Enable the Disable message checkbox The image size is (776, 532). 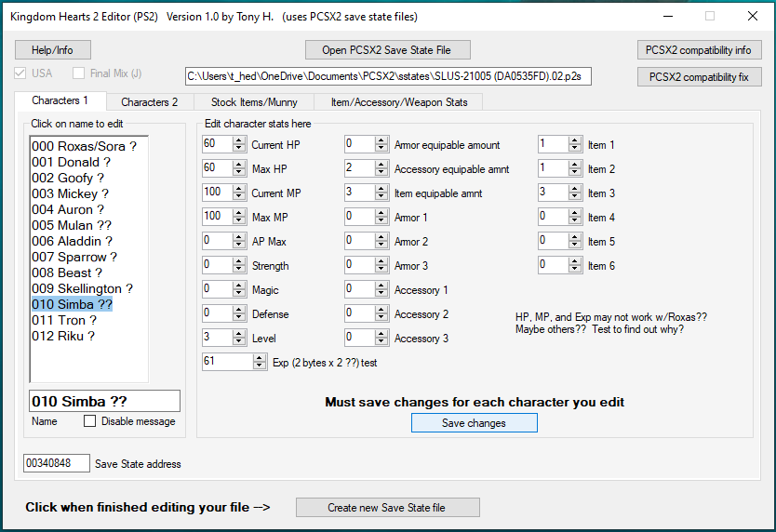[x=90, y=421]
